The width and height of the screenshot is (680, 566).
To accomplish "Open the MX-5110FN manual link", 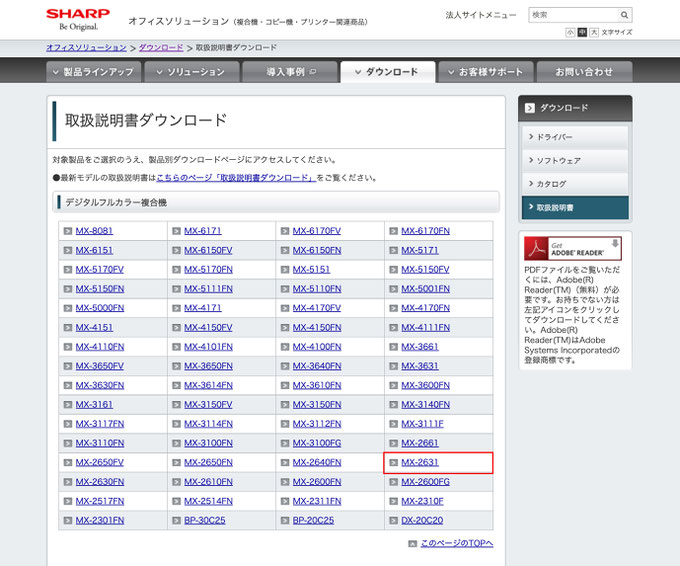I will point(317,289).
